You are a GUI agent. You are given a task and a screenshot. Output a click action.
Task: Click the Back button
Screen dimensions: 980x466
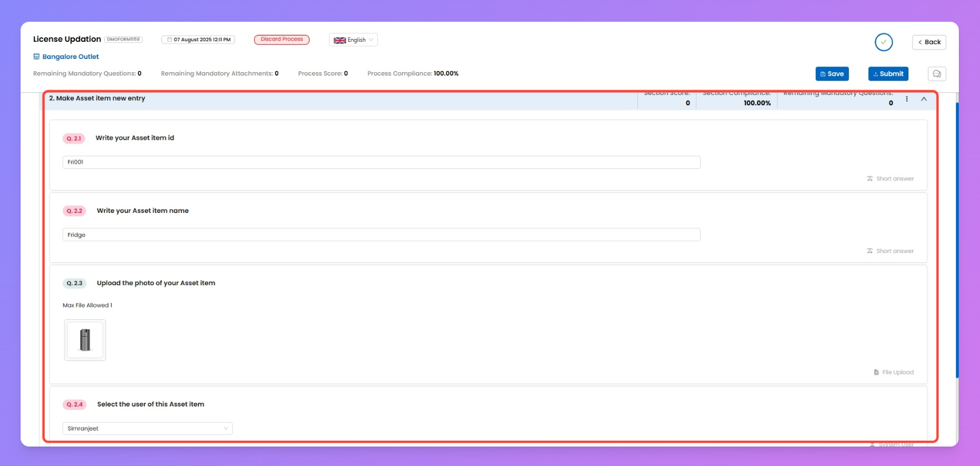(x=929, y=42)
